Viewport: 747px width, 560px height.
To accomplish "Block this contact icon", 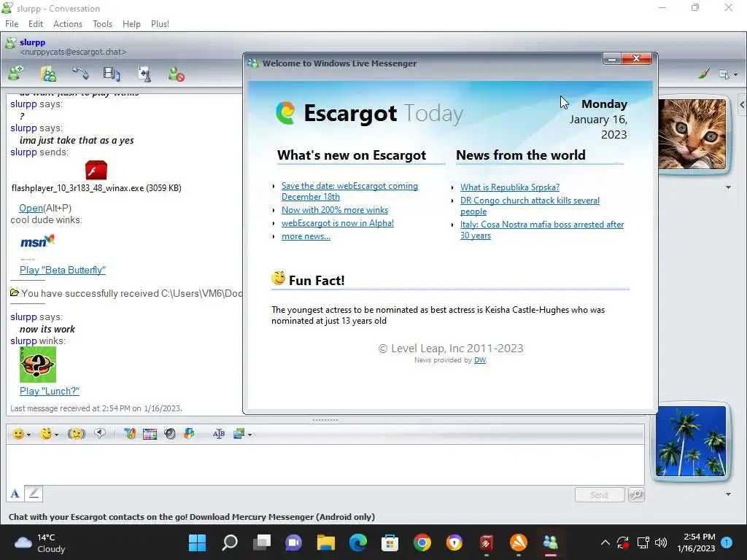I will click(177, 74).
